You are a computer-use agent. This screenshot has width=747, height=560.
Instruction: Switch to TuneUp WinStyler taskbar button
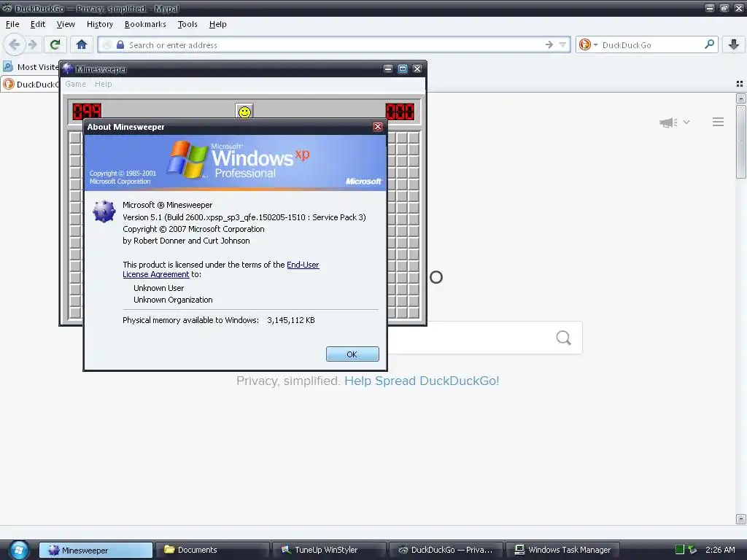330,550
